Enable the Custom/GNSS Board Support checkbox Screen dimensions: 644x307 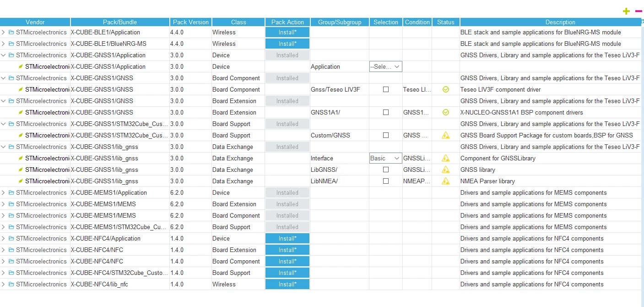point(386,135)
